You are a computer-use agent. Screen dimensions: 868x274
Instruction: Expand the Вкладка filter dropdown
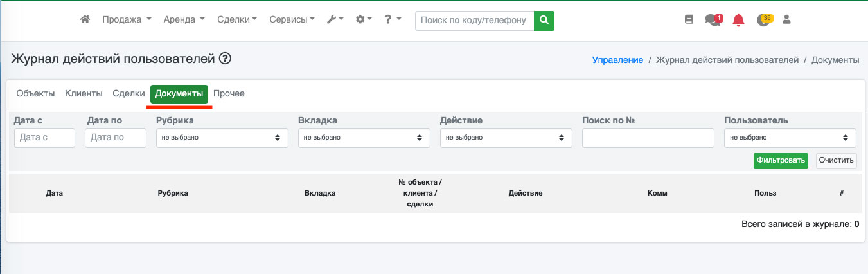(364, 138)
